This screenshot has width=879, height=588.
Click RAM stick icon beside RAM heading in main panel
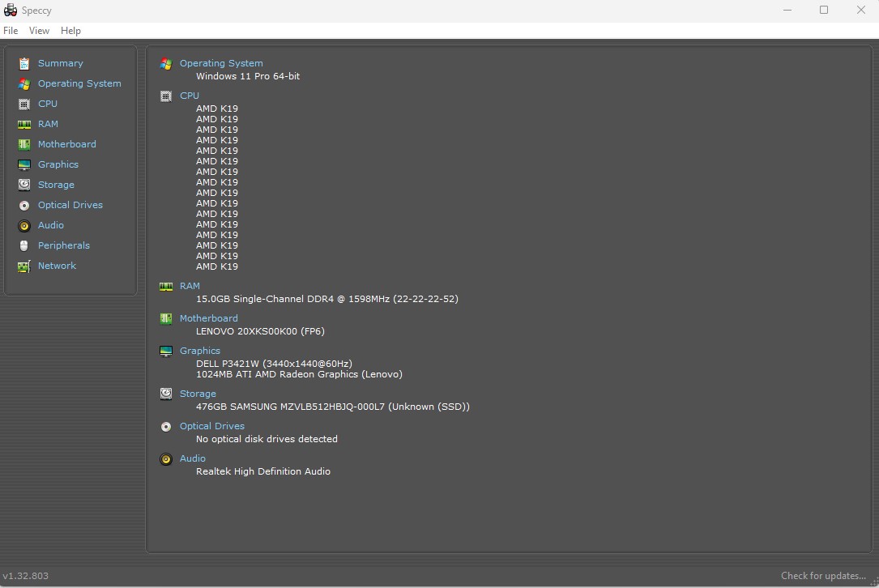click(x=166, y=287)
